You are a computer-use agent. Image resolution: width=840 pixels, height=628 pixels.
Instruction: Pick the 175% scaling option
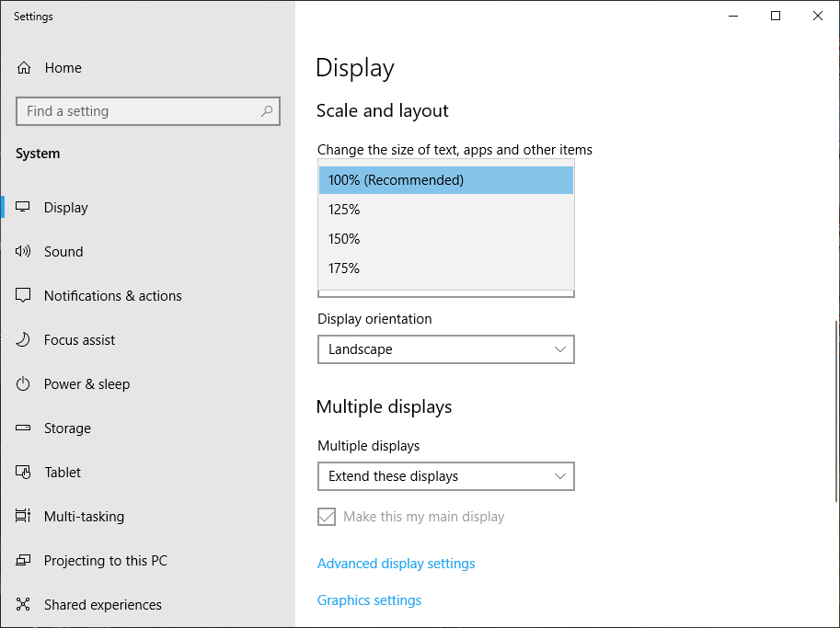[x=445, y=268]
